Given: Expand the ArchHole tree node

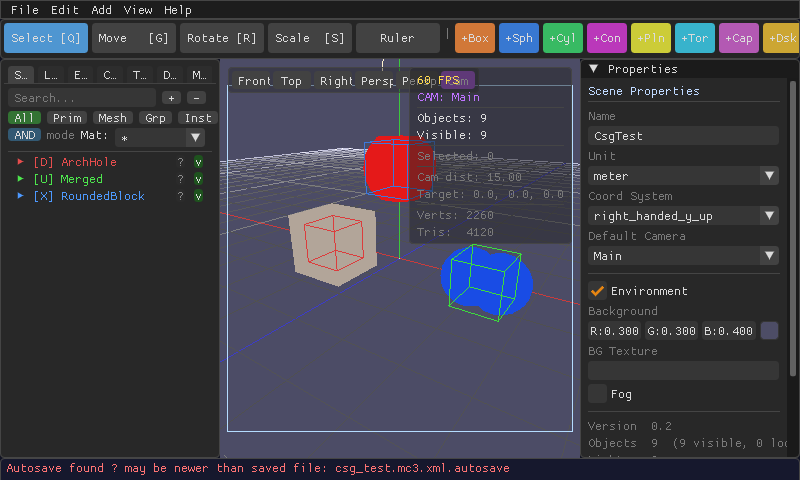Looking at the screenshot, I should coord(20,162).
